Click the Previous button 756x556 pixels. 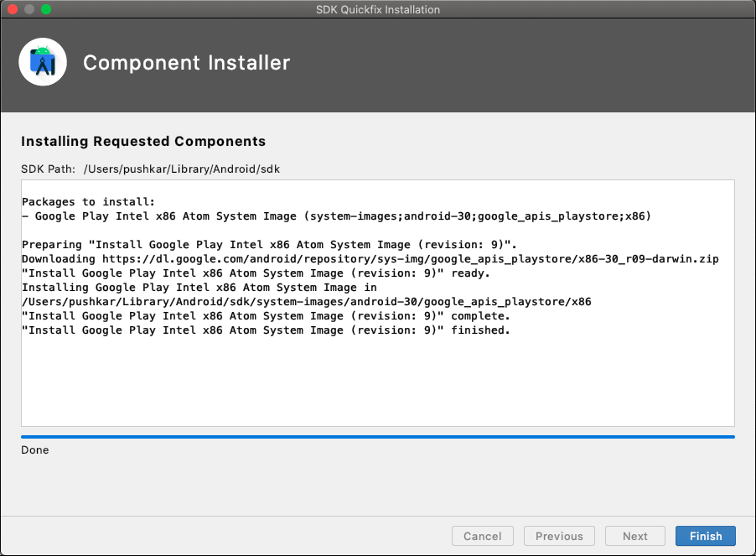[x=559, y=536]
